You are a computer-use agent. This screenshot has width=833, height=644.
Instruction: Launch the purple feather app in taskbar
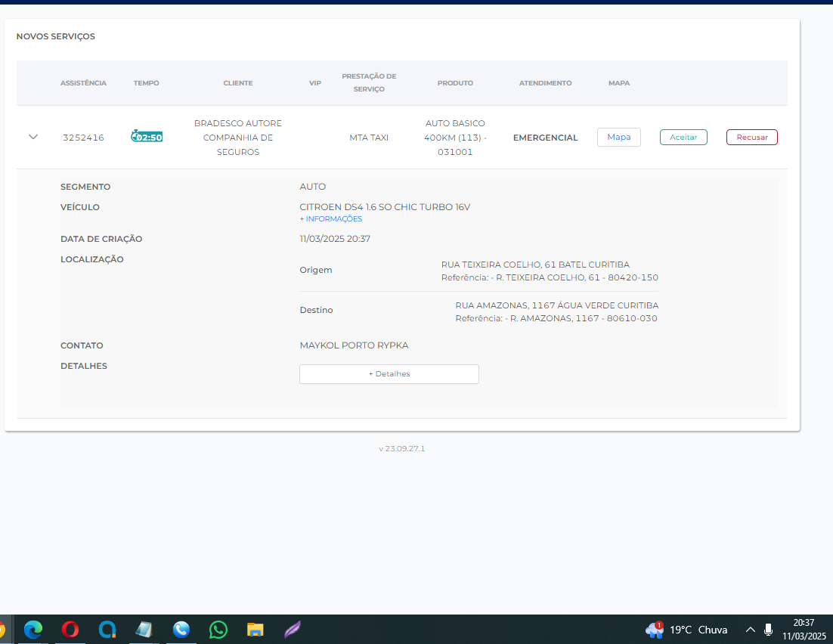(x=293, y=629)
